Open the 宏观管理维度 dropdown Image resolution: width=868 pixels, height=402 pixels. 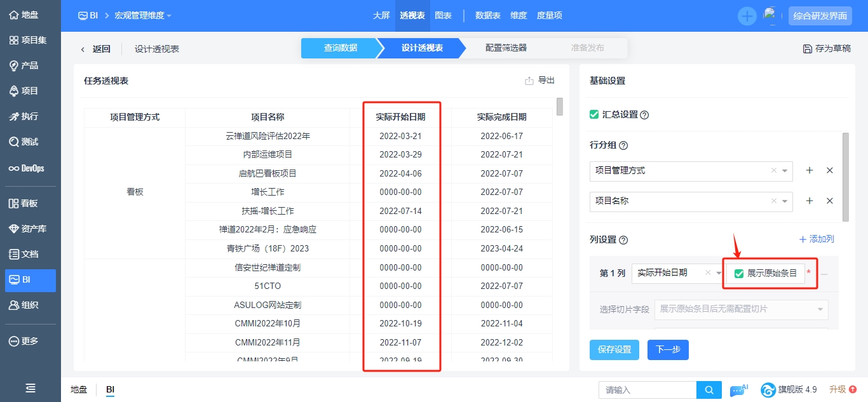coord(143,16)
